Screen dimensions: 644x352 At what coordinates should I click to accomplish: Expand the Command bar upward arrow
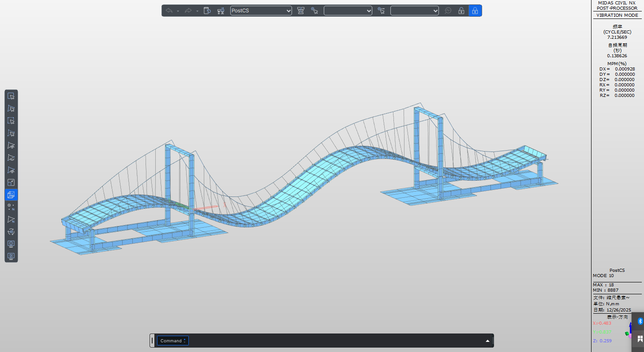pyautogui.click(x=487, y=341)
